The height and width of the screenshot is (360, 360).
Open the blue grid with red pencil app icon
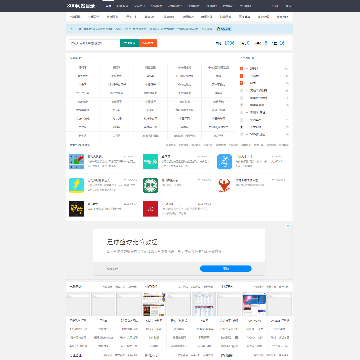coord(76,162)
